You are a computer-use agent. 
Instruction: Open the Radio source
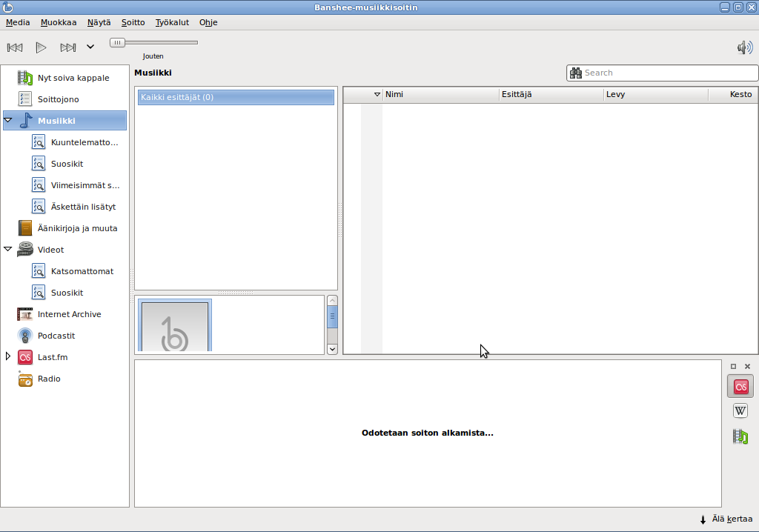click(x=49, y=379)
